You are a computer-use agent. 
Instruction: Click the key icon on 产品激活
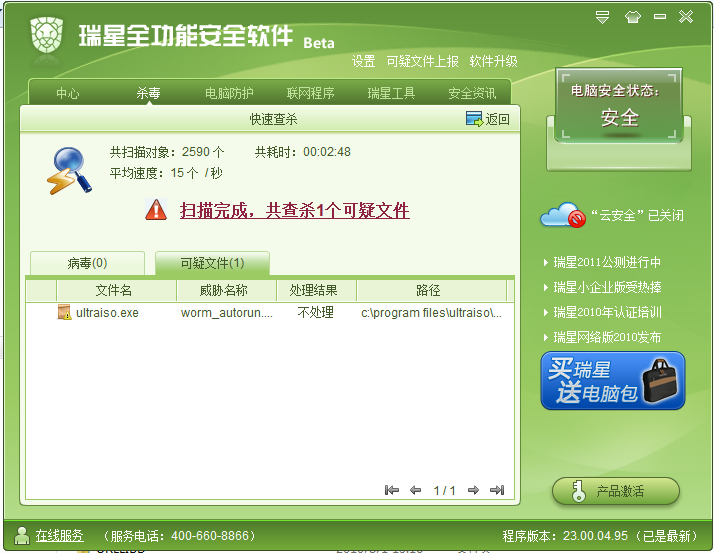(x=578, y=492)
